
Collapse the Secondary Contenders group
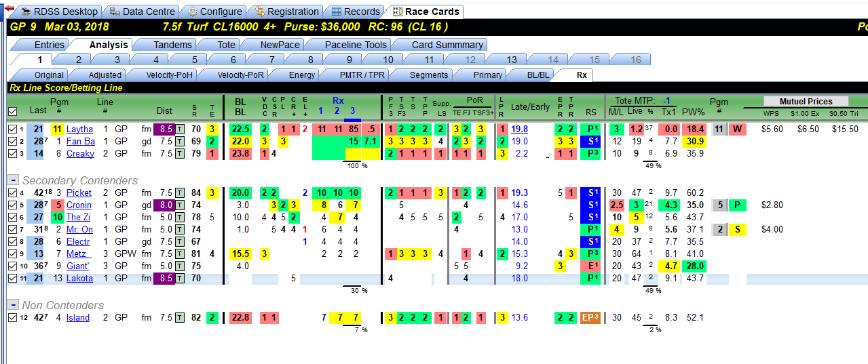12,180
